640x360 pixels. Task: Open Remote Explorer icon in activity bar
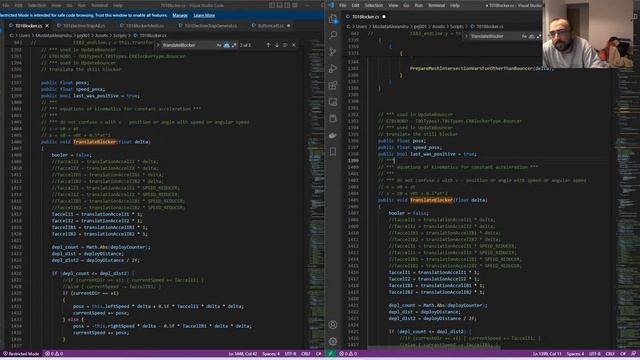click(x=333, y=102)
